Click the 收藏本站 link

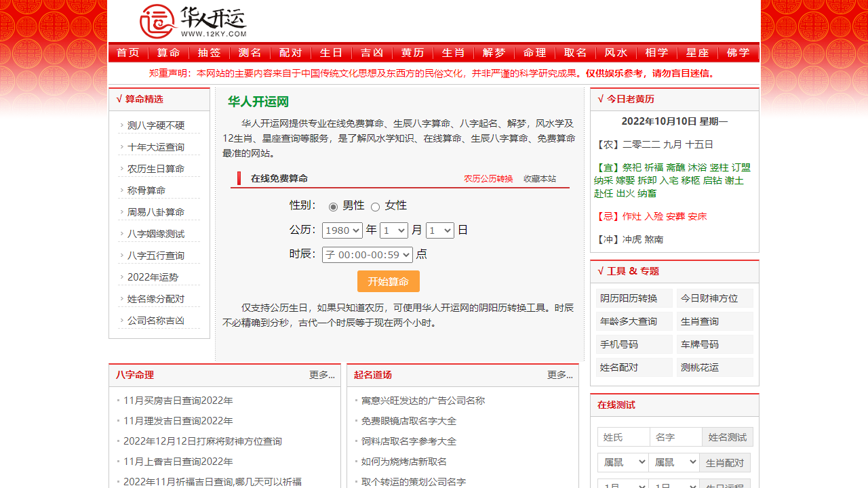(x=540, y=179)
